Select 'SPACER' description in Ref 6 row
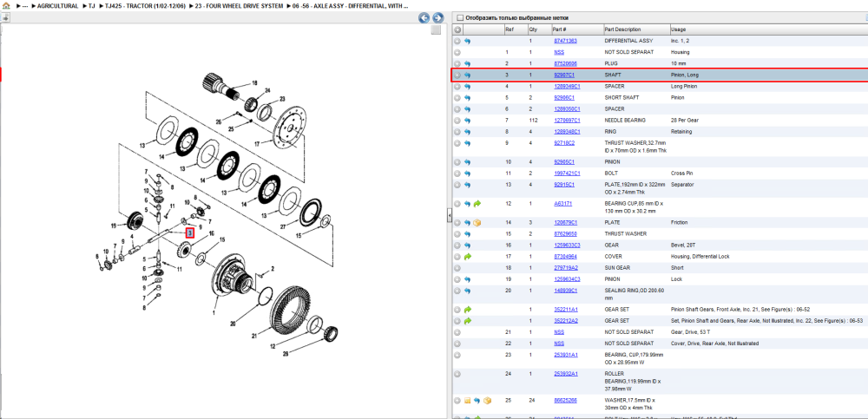 point(615,109)
